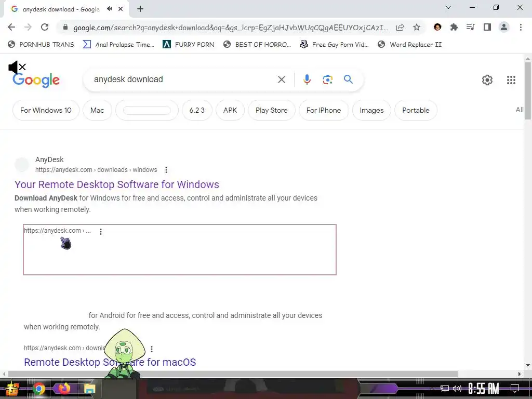Open the Extensions puzzle piece menu
This screenshot has height=399, width=532.
click(x=454, y=27)
